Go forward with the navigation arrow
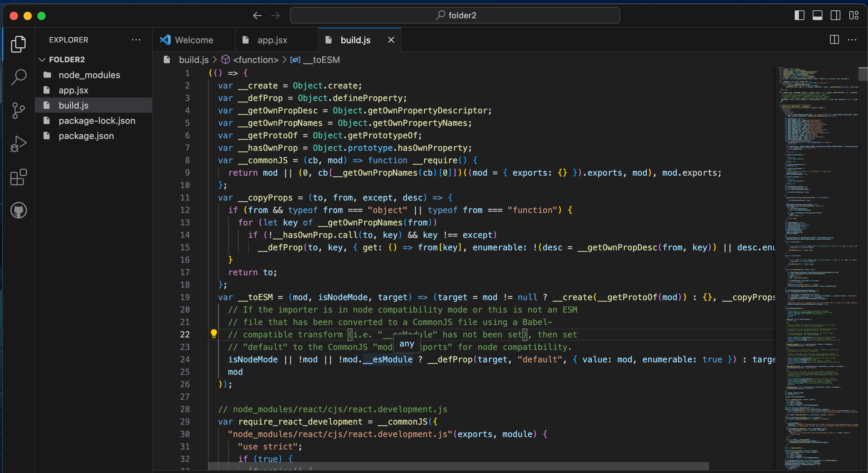 coord(275,16)
